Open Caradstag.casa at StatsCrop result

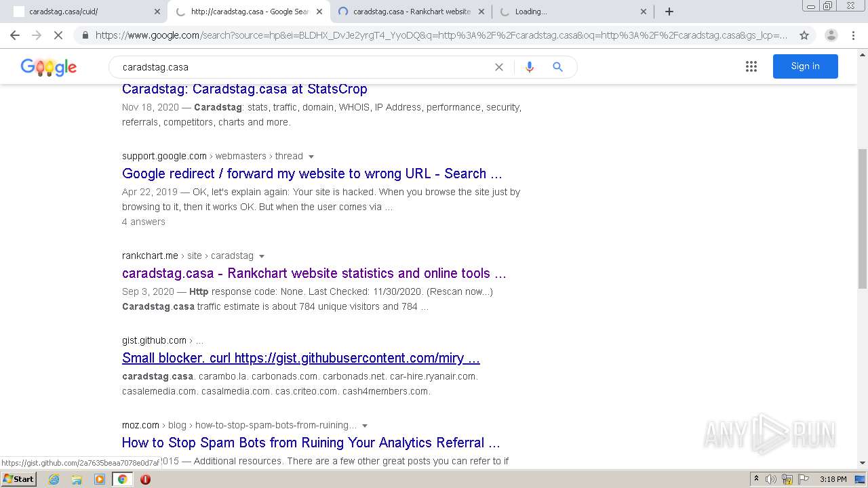[x=244, y=89]
